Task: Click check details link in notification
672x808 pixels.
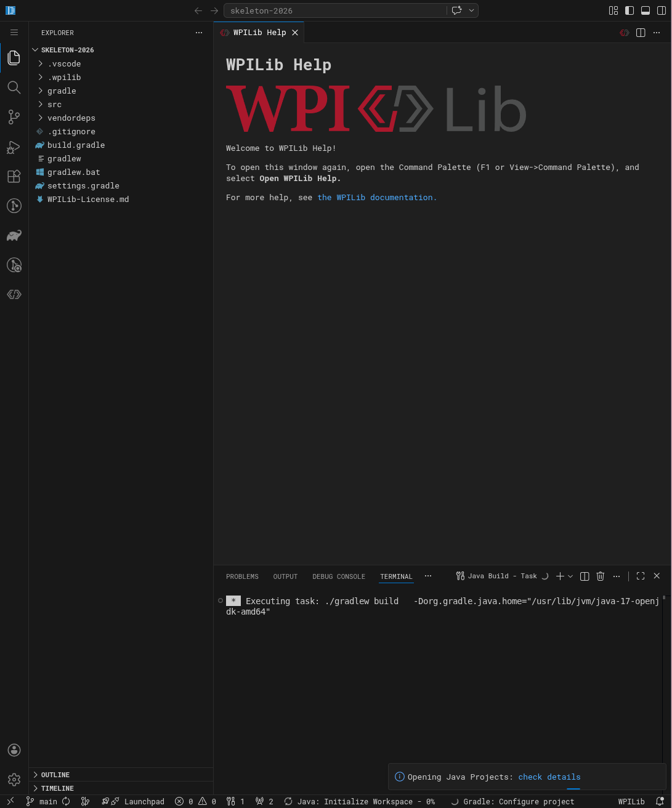Action: (549, 777)
